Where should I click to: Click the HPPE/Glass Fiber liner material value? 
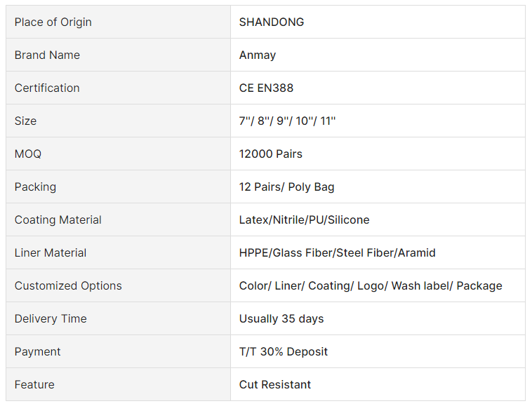[338, 253]
